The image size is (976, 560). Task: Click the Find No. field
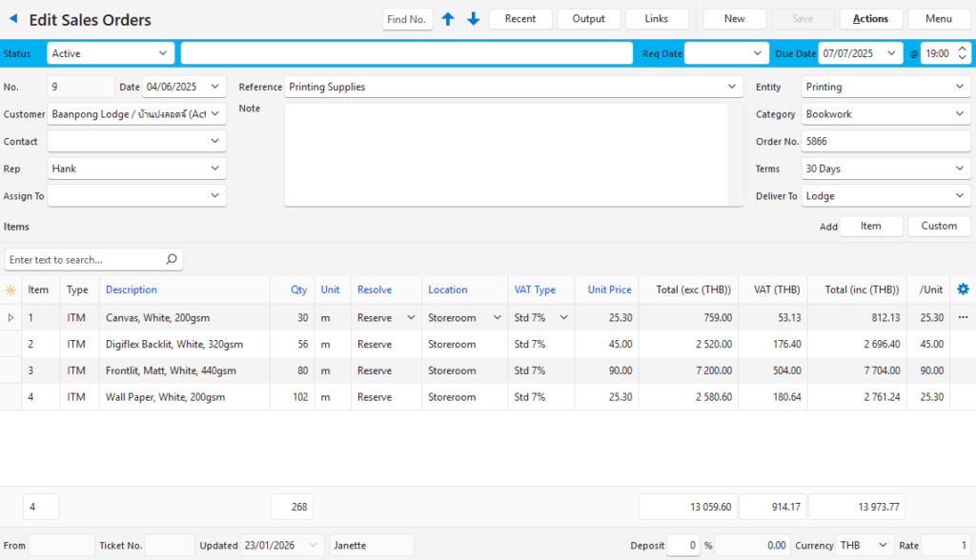(x=408, y=19)
